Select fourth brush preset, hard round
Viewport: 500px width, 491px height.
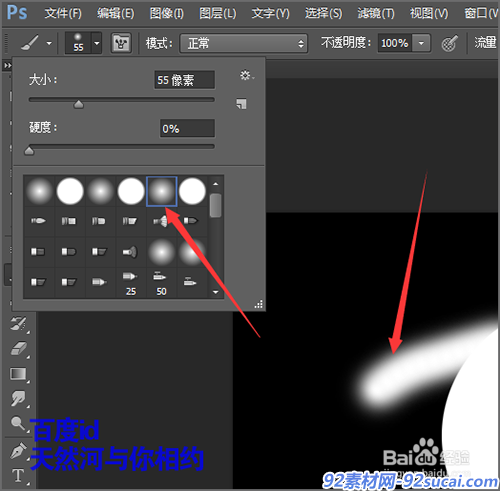coord(131,191)
